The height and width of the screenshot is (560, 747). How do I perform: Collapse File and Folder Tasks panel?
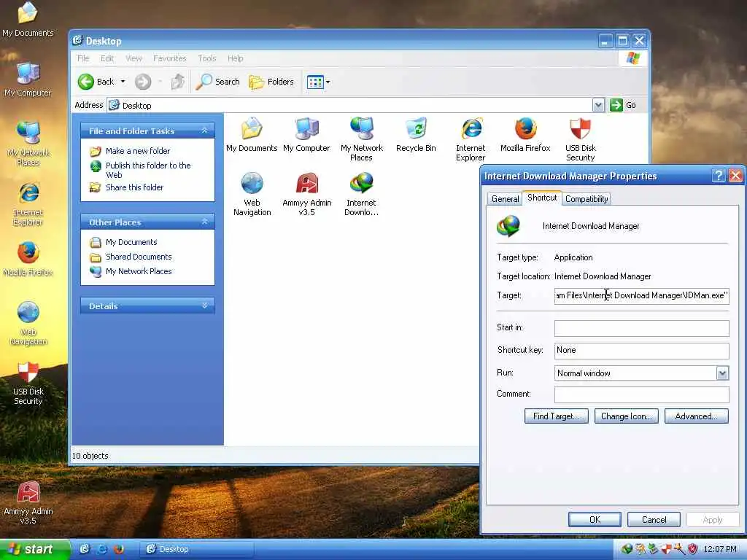pyautogui.click(x=205, y=131)
